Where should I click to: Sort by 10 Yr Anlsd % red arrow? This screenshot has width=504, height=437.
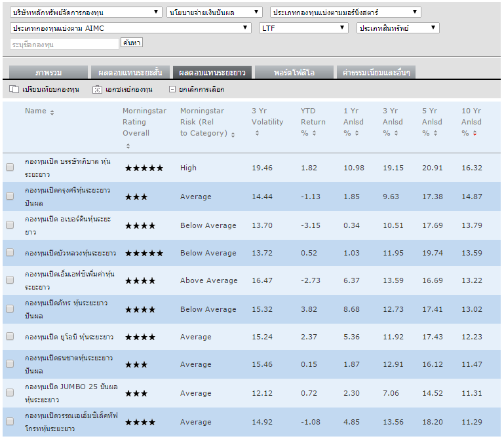[x=475, y=133]
